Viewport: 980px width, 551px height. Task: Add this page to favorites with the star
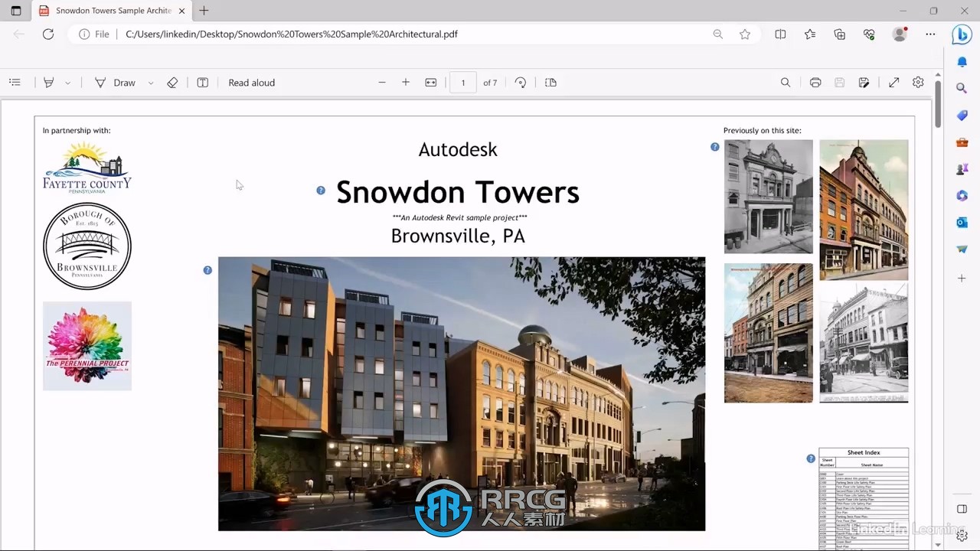[x=745, y=34]
